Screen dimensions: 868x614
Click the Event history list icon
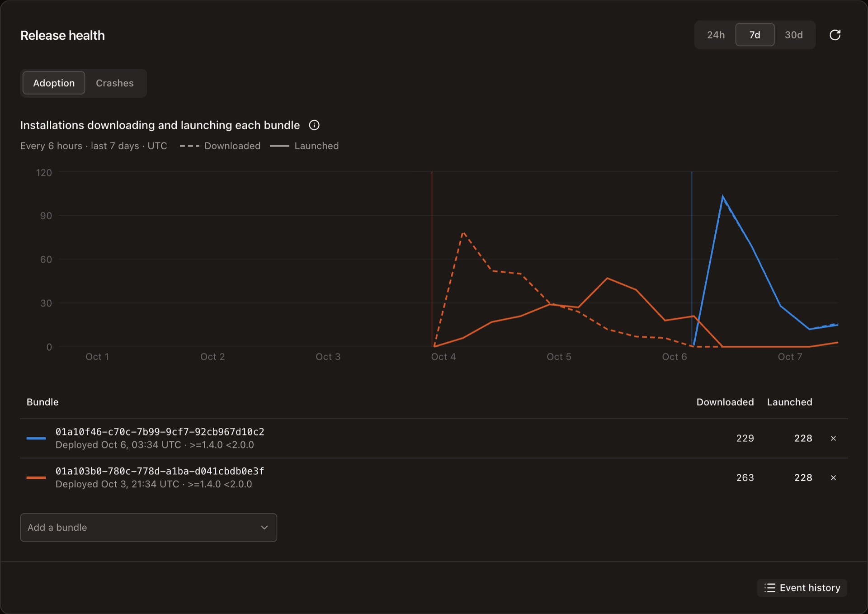tap(769, 588)
